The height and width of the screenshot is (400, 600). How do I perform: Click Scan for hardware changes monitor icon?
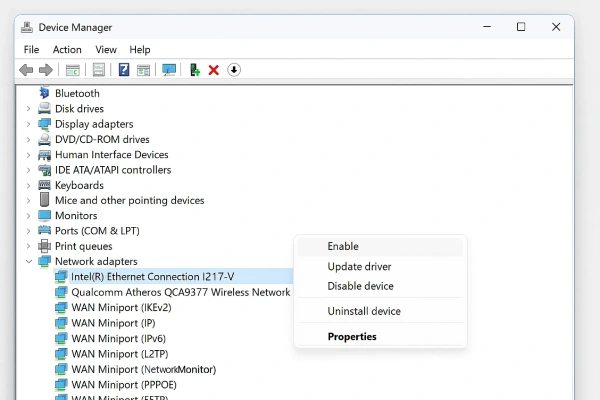tap(169, 70)
